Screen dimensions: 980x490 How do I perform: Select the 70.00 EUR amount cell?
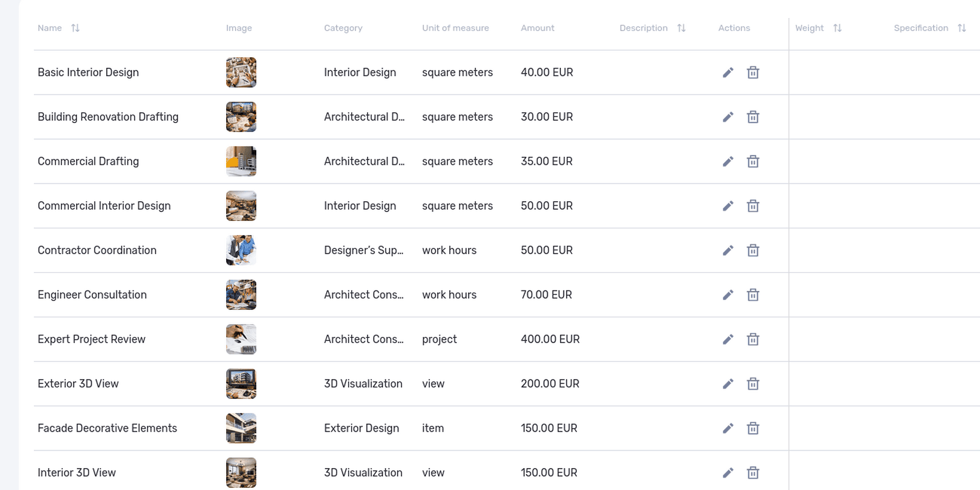[x=546, y=295]
